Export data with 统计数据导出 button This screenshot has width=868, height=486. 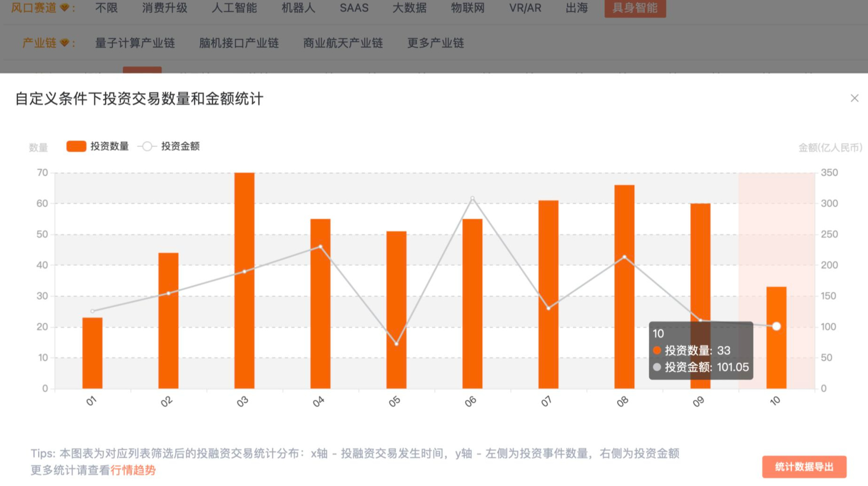pyautogui.click(x=804, y=467)
